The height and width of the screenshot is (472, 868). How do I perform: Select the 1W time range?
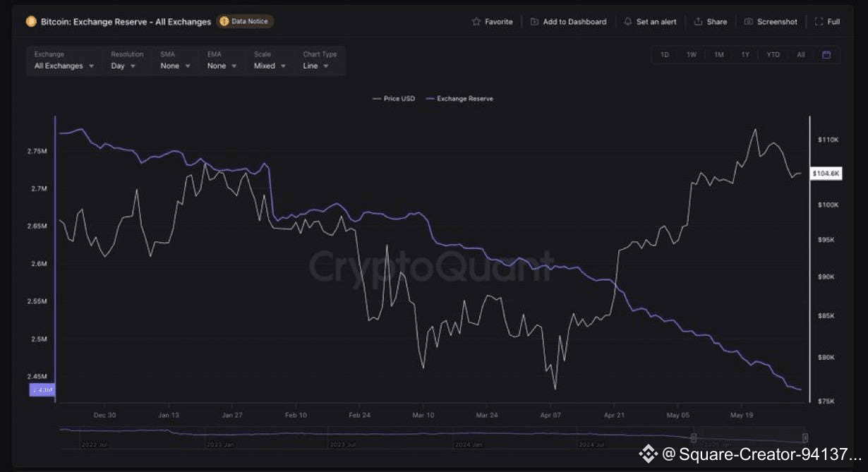(x=692, y=54)
